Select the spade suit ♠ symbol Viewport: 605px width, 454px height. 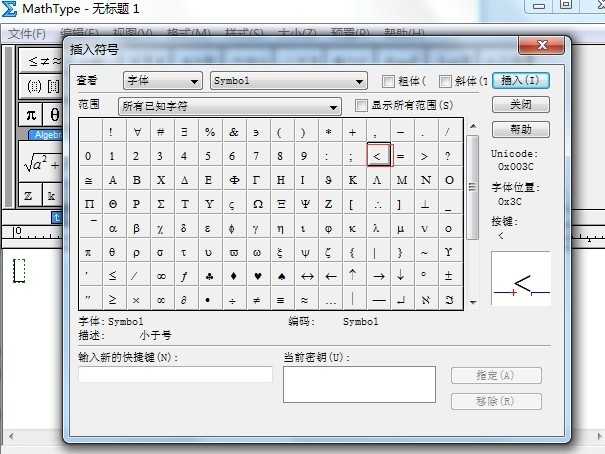pyautogui.click(x=282, y=275)
